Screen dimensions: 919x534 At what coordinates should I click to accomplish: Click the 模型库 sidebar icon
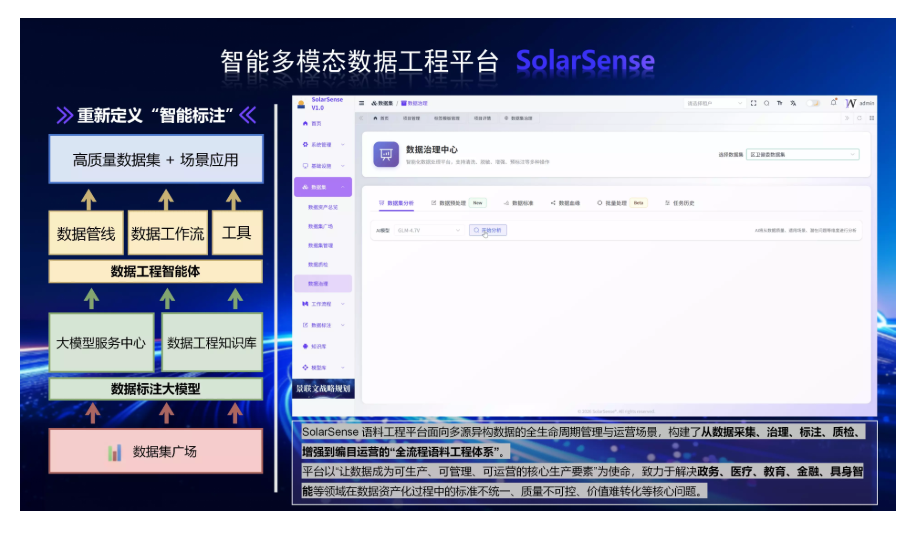pos(305,368)
